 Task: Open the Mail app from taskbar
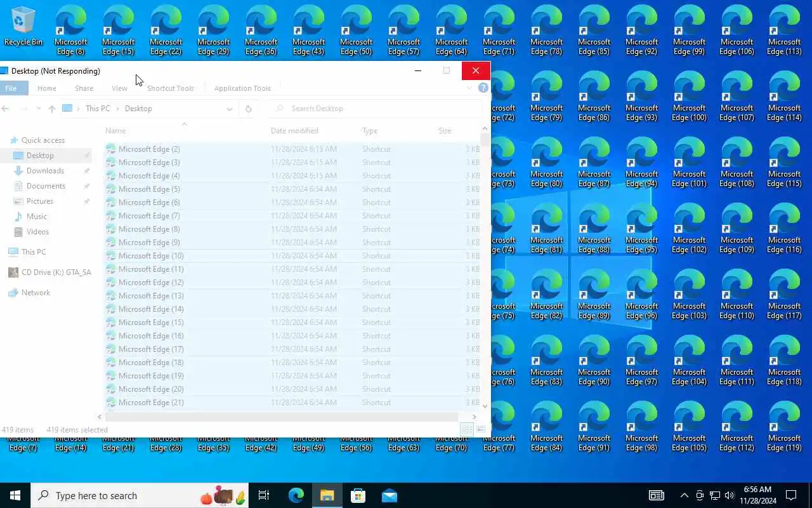(x=389, y=495)
